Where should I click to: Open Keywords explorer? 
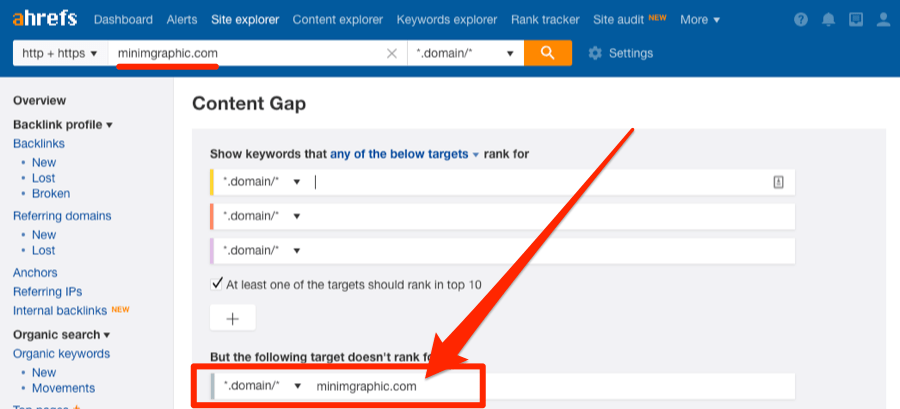click(447, 20)
